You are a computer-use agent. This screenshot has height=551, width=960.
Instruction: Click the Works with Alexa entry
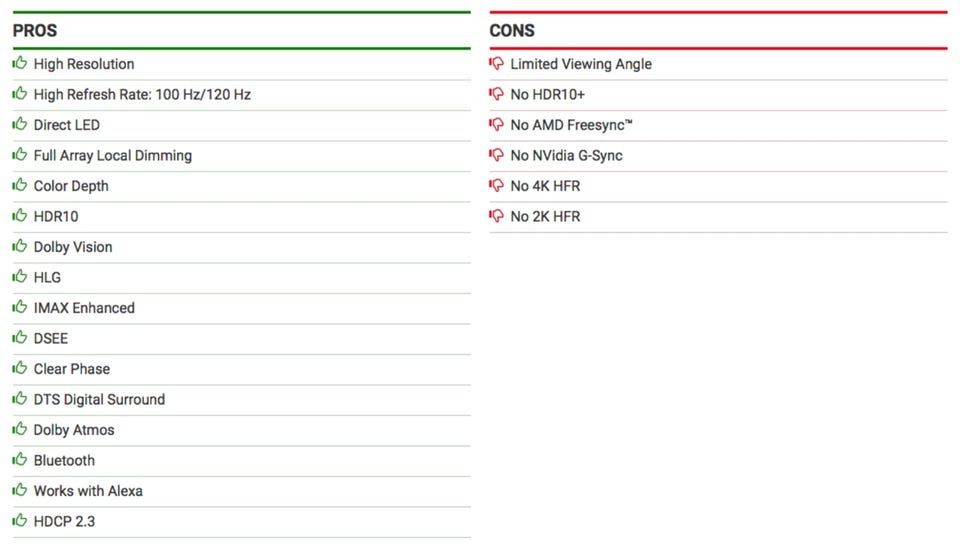(x=88, y=491)
